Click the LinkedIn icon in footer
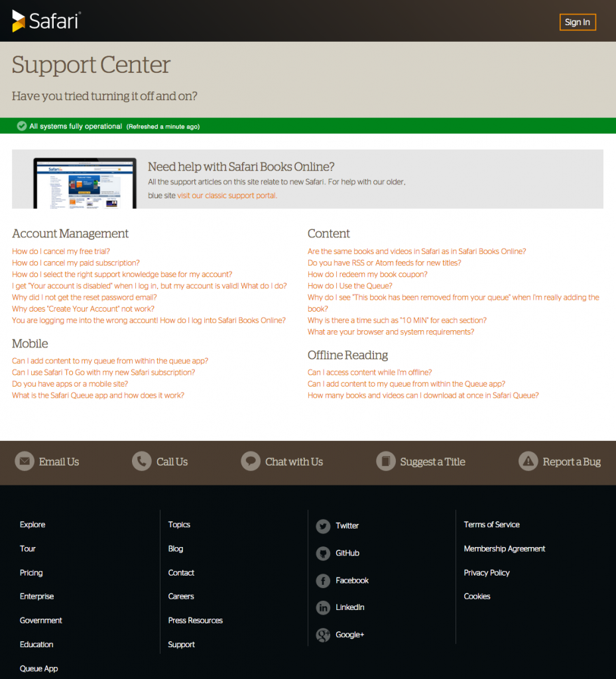Viewport: 616px width, 679px height. (x=323, y=608)
